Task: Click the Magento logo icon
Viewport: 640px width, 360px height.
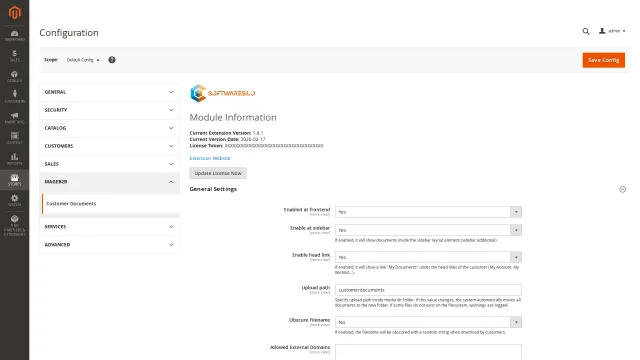Action: coord(14,12)
